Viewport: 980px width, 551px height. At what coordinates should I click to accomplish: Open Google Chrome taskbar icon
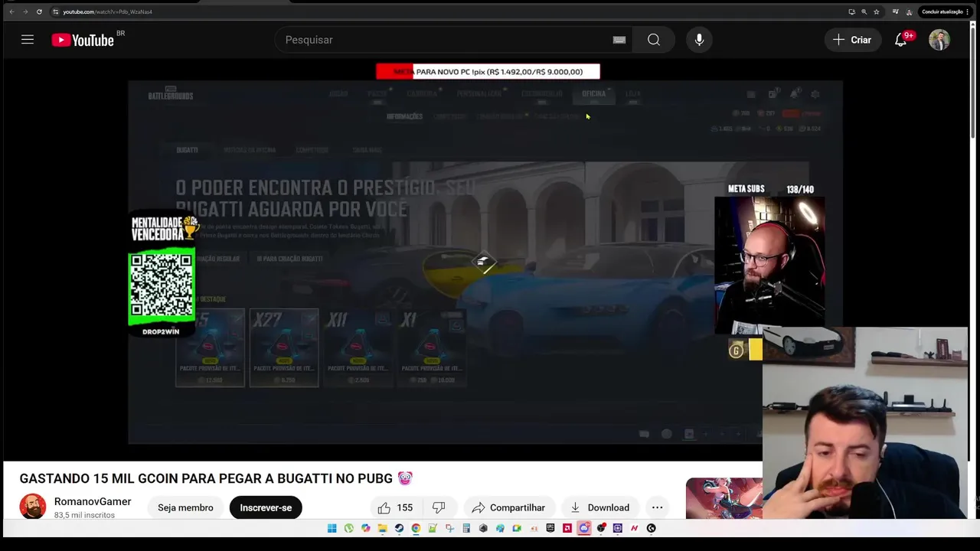click(416, 528)
